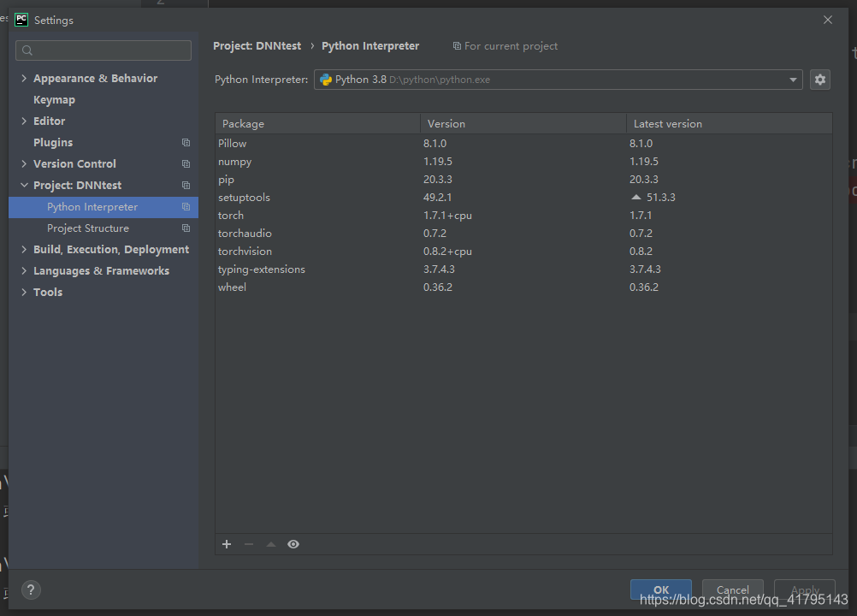Click the search magnifier icon in settings

27,50
